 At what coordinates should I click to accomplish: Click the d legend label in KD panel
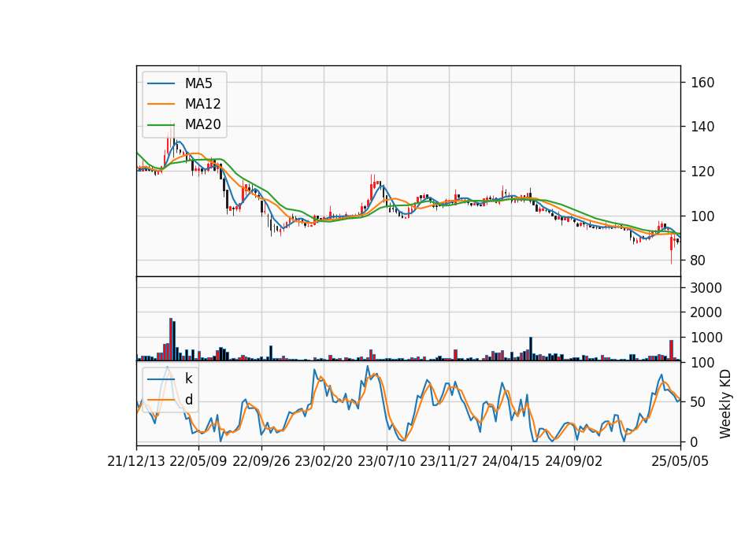188,400
